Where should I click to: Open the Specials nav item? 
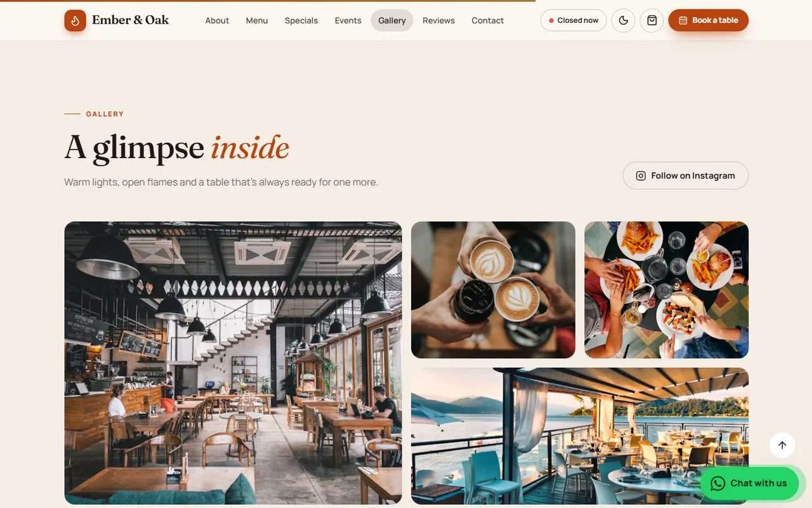tap(301, 20)
